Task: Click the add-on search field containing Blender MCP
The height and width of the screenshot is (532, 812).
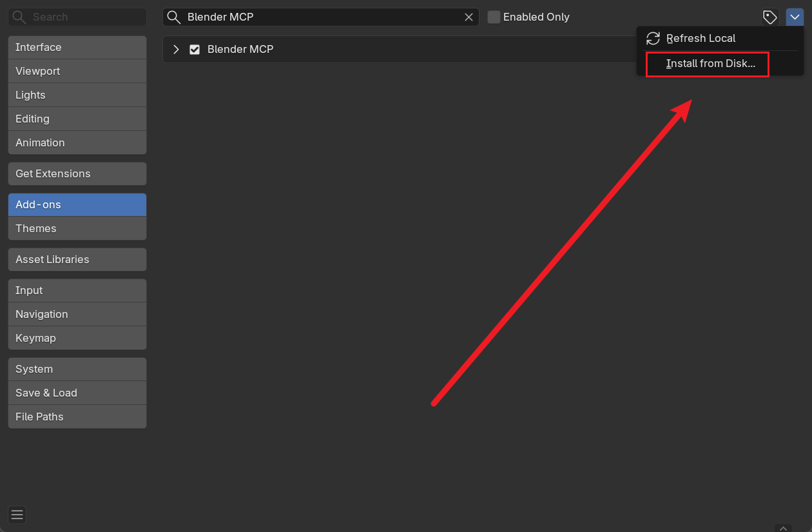Action: coord(321,17)
